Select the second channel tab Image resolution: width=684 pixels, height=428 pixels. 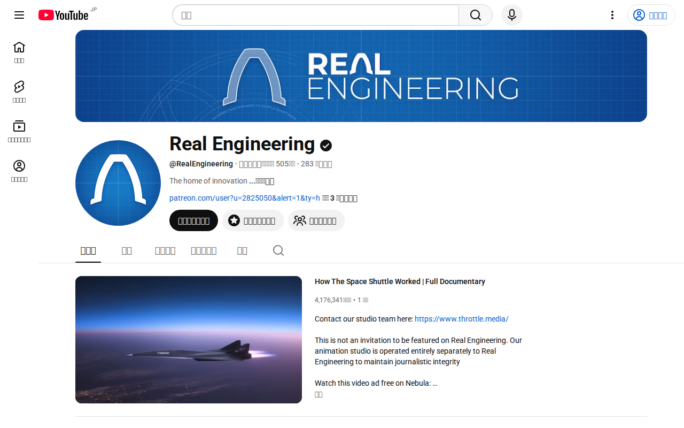[127, 251]
